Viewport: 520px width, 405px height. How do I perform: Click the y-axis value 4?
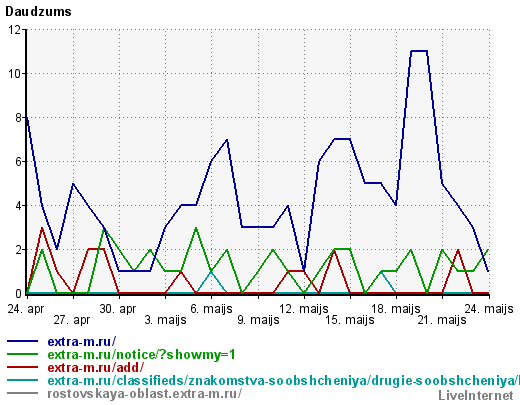(x=18, y=206)
